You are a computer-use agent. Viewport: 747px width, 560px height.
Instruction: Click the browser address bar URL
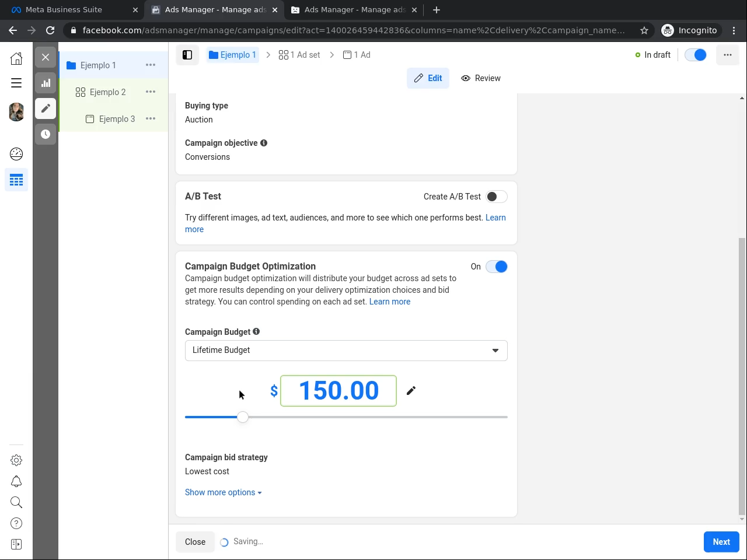pyautogui.click(x=354, y=30)
